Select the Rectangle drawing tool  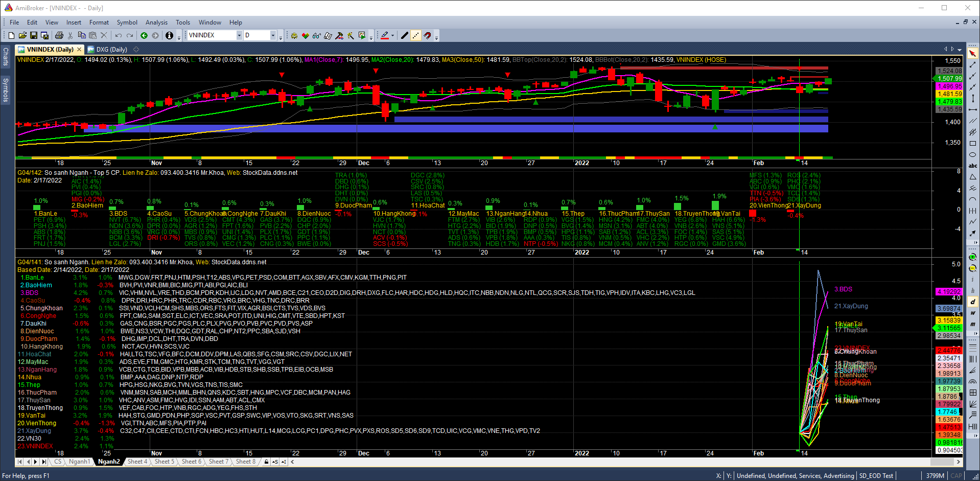click(x=973, y=143)
